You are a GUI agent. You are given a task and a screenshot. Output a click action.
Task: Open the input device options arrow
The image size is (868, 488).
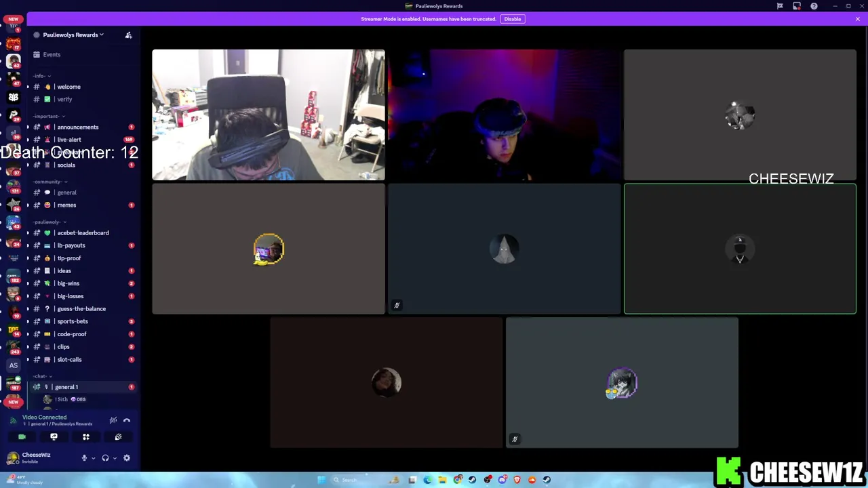(94, 458)
